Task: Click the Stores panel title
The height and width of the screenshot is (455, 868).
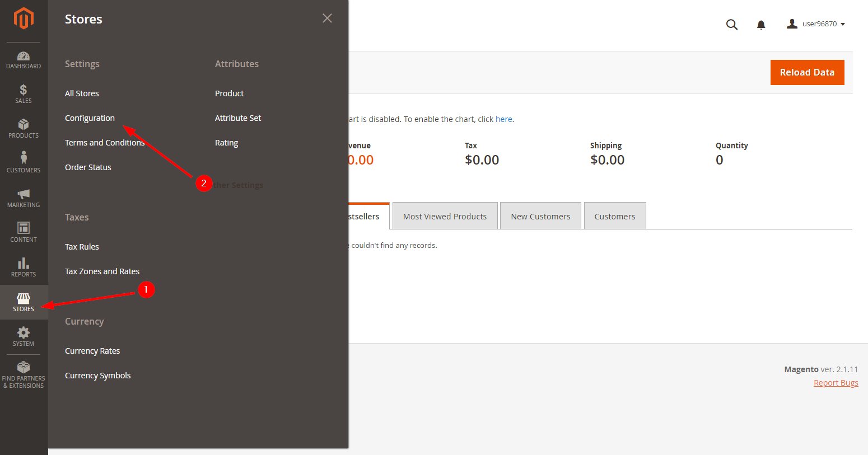Action: click(83, 19)
